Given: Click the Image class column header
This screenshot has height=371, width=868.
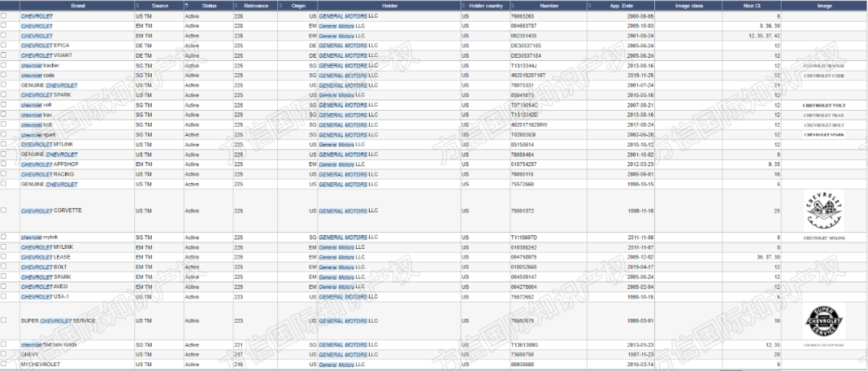Looking at the screenshot, I should point(689,6).
